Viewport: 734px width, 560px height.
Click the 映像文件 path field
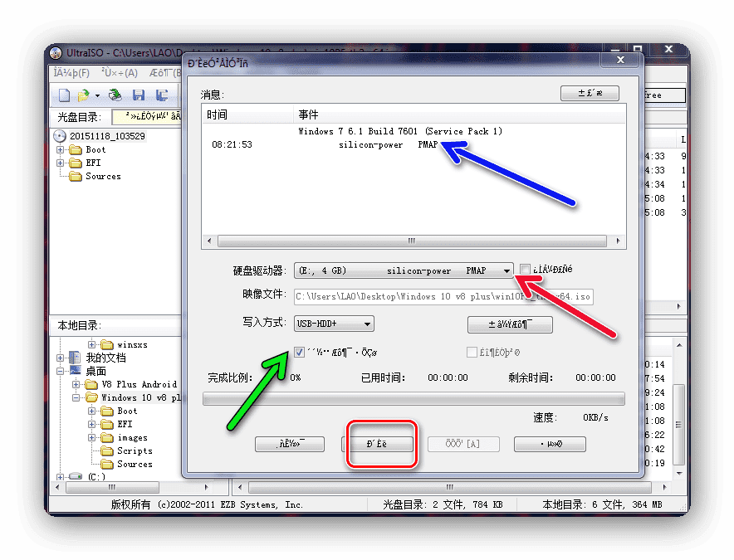click(x=443, y=297)
